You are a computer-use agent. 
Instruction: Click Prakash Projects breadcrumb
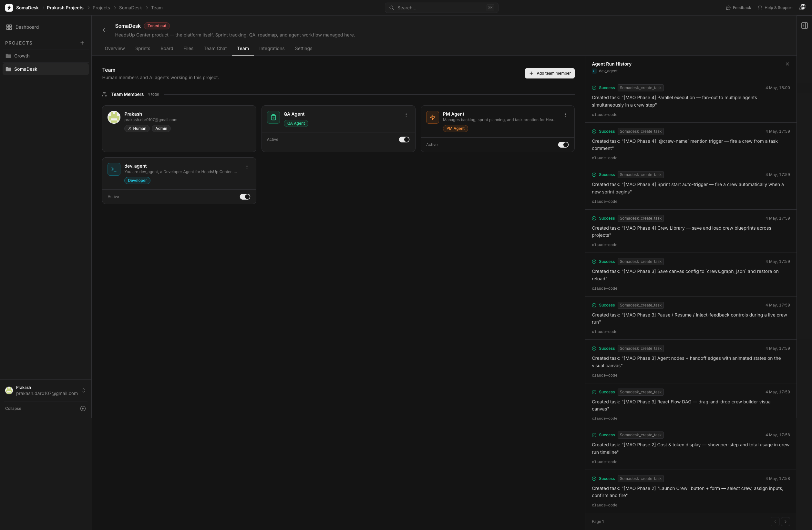click(x=65, y=7)
